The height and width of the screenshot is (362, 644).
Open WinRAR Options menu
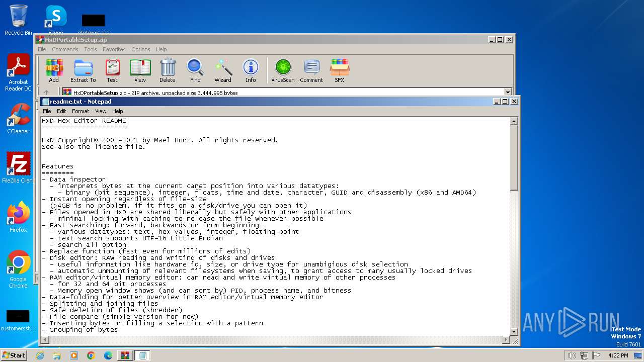[141, 49]
